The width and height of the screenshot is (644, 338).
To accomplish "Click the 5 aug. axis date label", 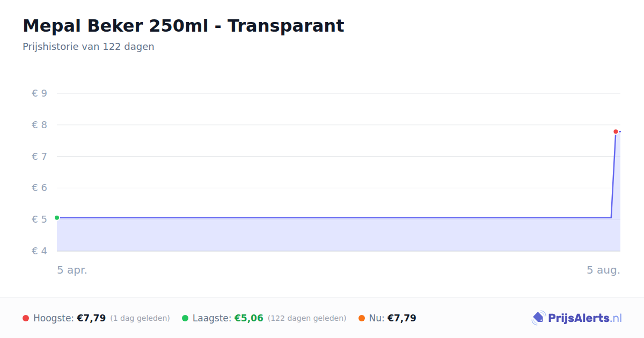I will pos(603,270).
